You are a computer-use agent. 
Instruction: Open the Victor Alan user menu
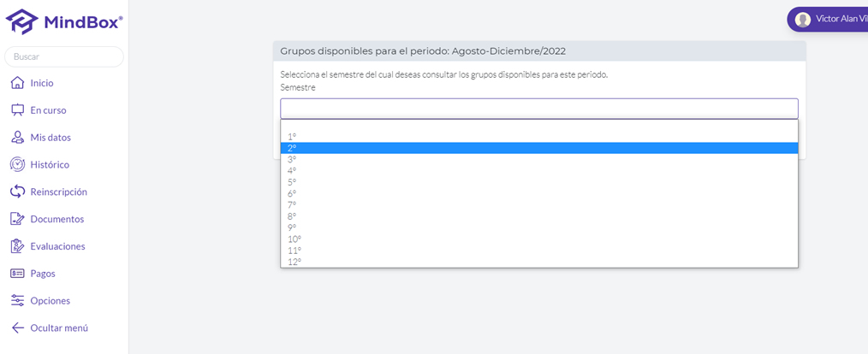tap(828, 20)
